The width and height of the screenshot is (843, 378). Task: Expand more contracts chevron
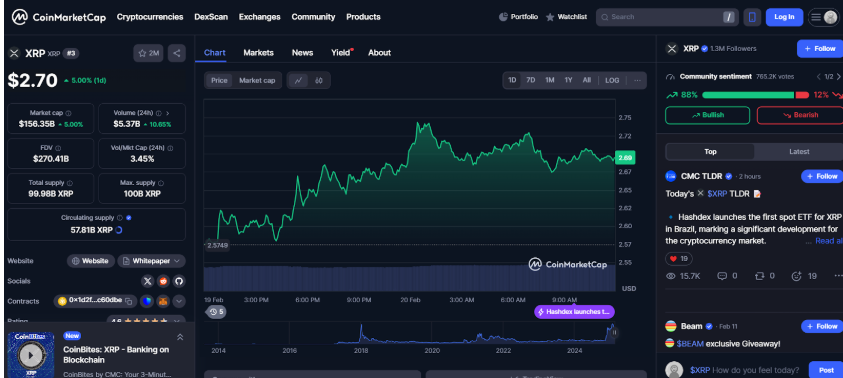pyautogui.click(x=179, y=301)
